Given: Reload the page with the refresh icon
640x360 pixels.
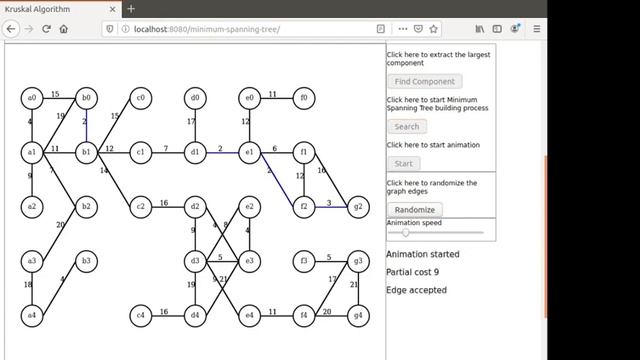Looking at the screenshot, I should pos(46,29).
